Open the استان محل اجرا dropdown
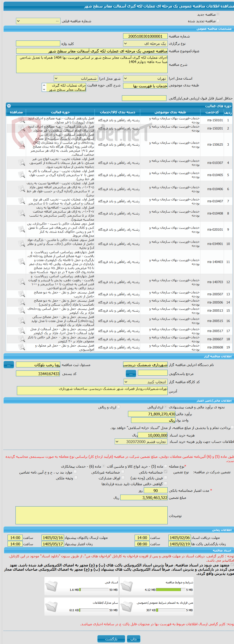The height and width of the screenshot is (644, 234). [145, 78]
